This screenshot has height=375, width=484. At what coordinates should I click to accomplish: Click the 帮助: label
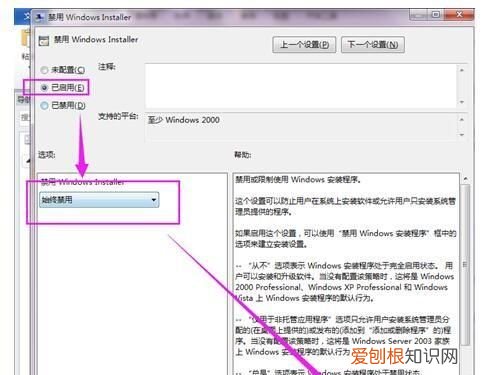242,155
